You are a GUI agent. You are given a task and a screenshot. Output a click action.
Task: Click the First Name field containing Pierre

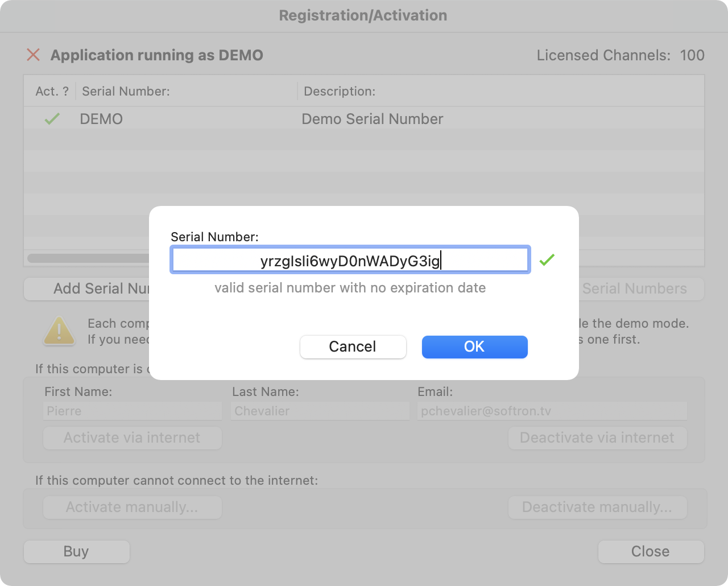133,411
